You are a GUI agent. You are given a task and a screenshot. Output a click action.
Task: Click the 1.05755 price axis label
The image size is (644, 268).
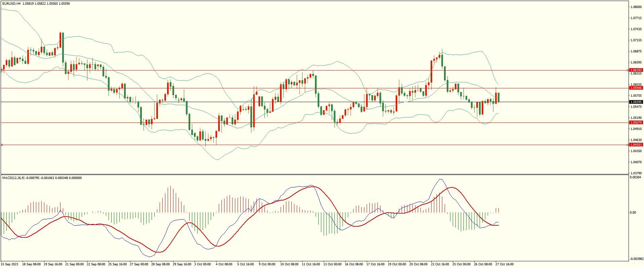(636, 96)
